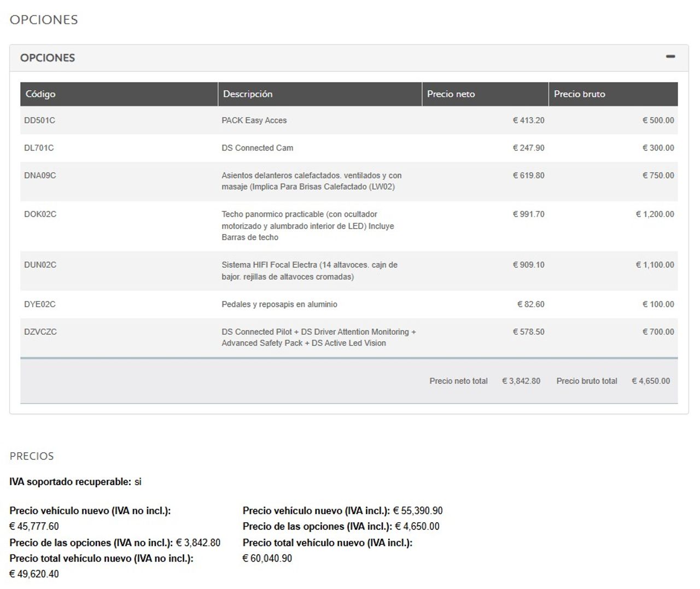Click the Precio bruto total value € 4,650.00

pos(650,381)
